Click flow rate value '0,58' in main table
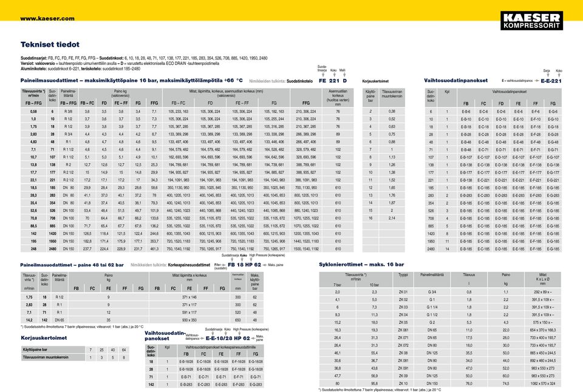The height and width of the screenshot is (392, 583). tap(33, 112)
